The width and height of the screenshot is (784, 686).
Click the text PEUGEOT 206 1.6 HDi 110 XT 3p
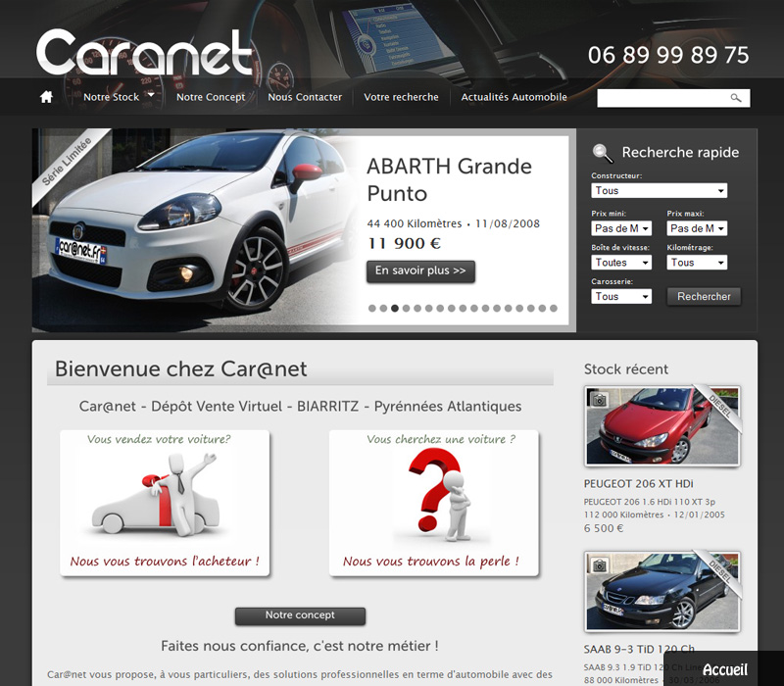[650, 502]
